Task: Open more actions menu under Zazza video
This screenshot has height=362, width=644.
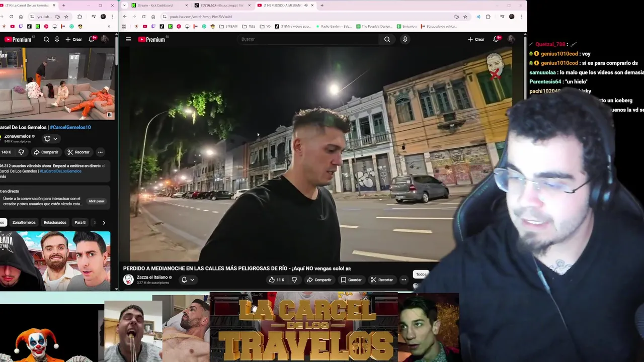Action: pyautogui.click(x=404, y=280)
